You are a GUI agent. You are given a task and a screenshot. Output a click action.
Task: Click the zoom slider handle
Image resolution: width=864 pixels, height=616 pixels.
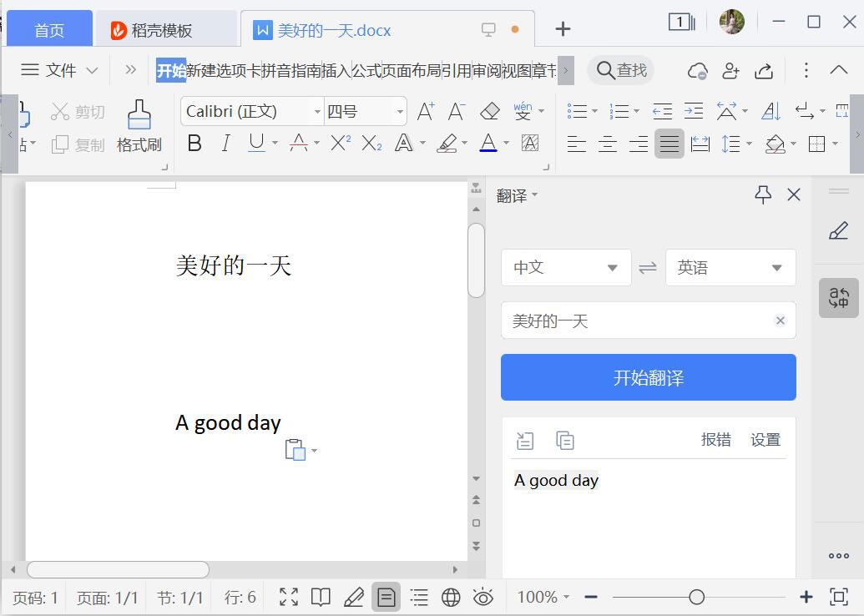click(696, 597)
